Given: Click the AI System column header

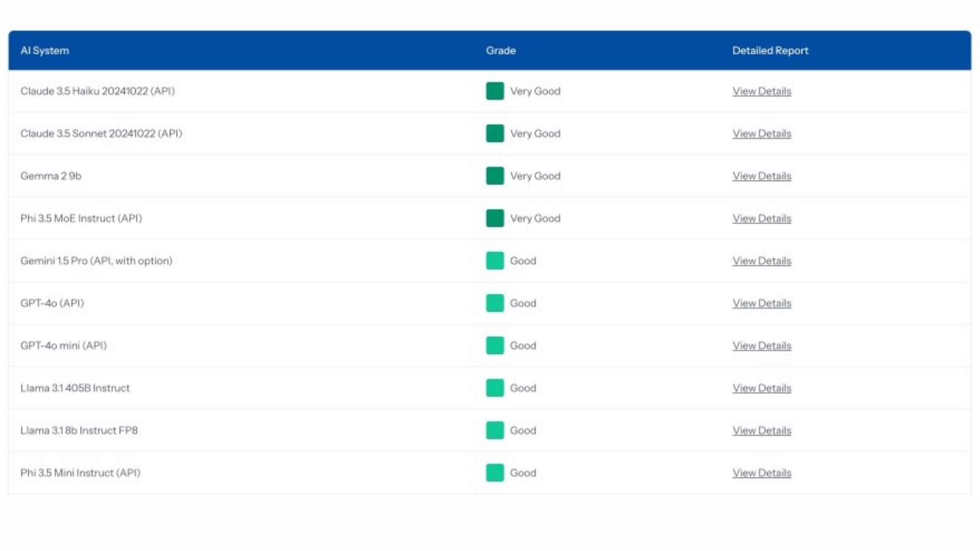Looking at the screenshot, I should pos(44,51).
